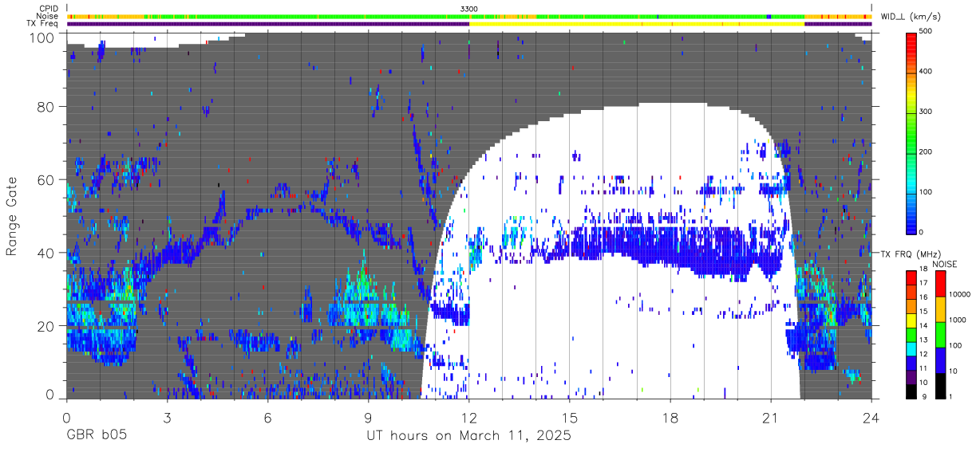Click the green 100–1000 swatch in NOISE legend
This screenshot has height=452, width=980.
(x=940, y=334)
